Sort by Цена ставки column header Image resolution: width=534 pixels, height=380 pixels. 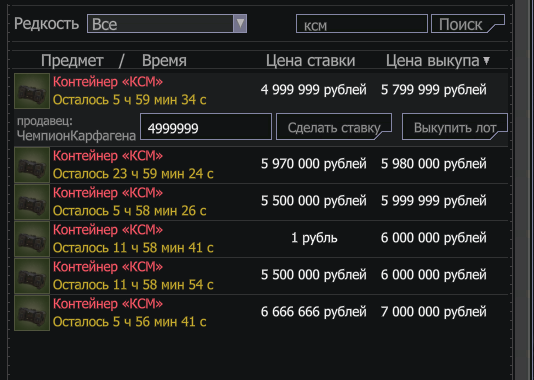pyautogui.click(x=310, y=61)
